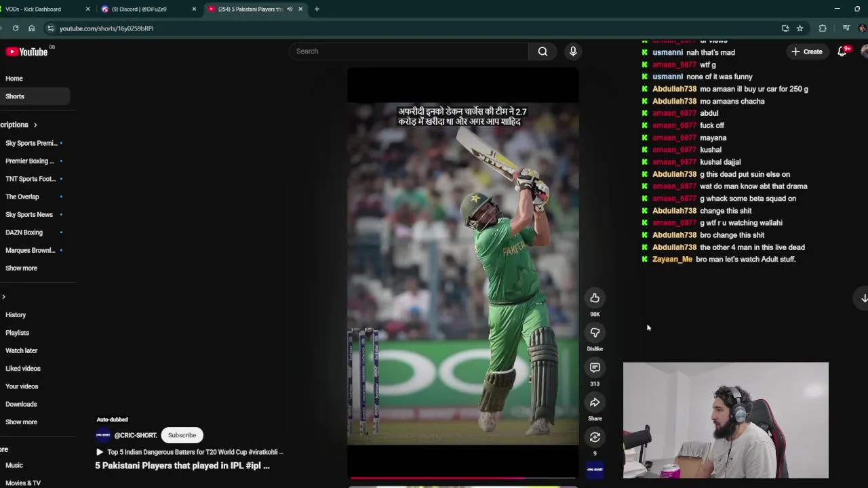This screenshot has height=488, width=868.
Task: Open browser extensions puzzle icon
Action: [823, 28]
